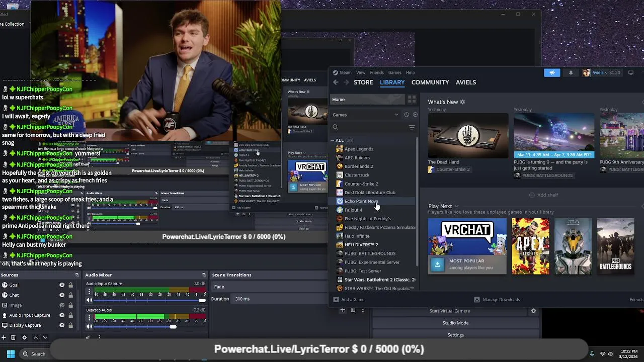This screenshot has height=362, width=644.
Task: Go to the library Home button
Action: [367, 100]
